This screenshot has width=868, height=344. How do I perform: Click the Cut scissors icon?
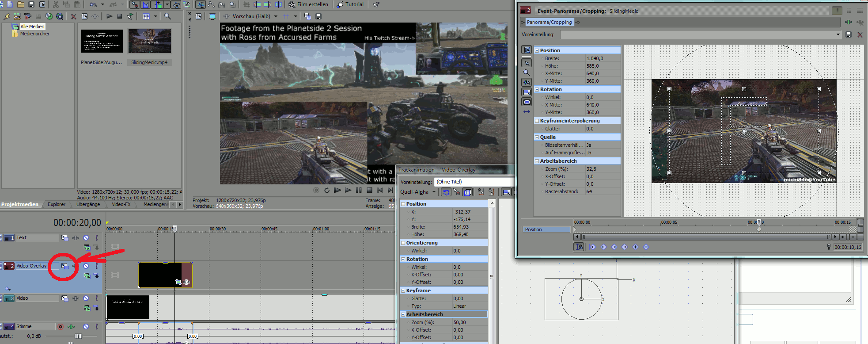click(x=56, y=4)
